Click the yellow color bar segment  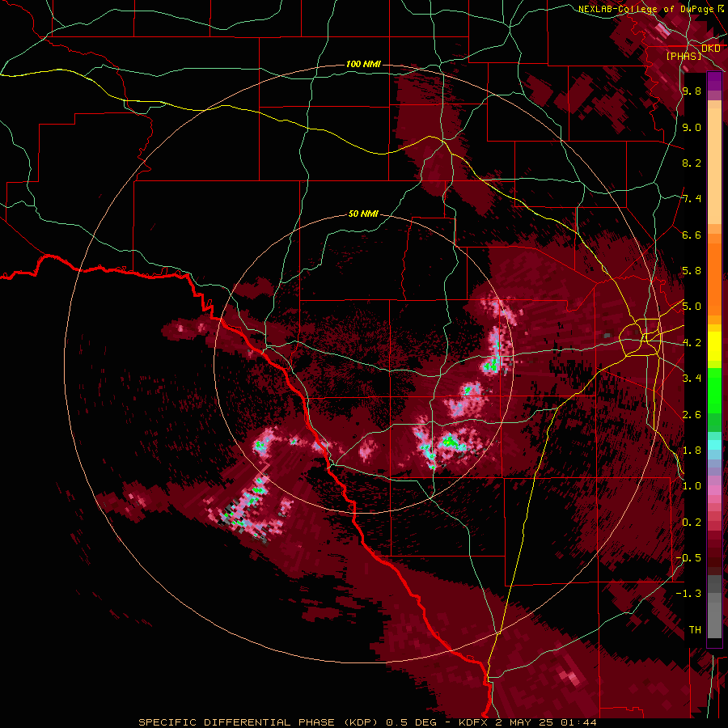coord(714,346)
